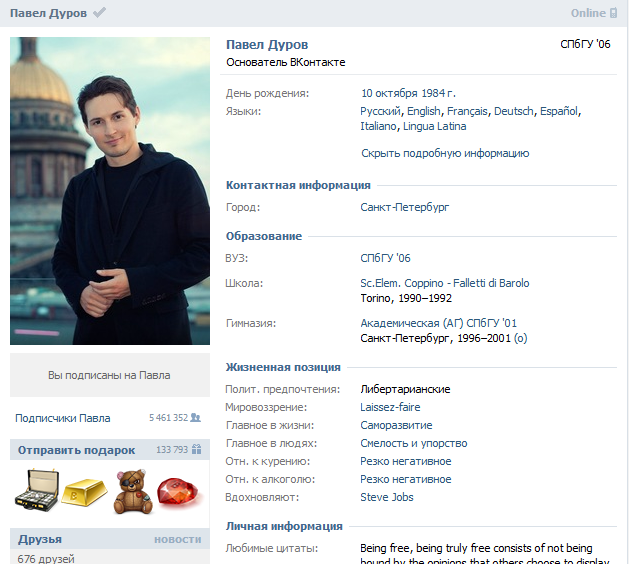The width and height of the screenshot is (630, 564).
Task: Click the mobile online status icon
Action: (x=614, y=13)
